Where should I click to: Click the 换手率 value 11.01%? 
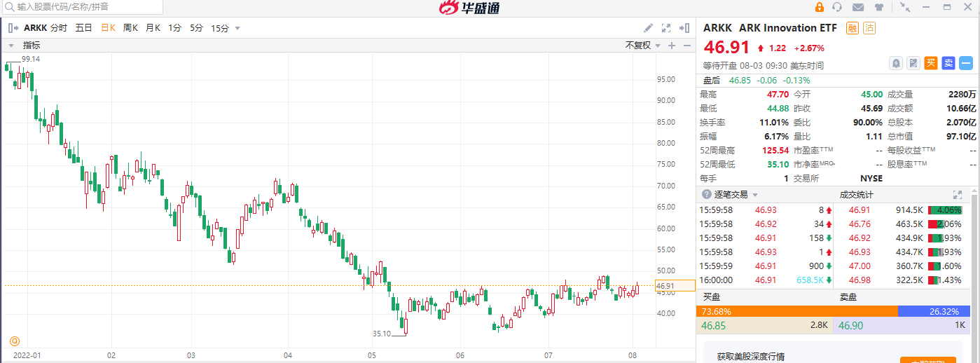point(775,122)
